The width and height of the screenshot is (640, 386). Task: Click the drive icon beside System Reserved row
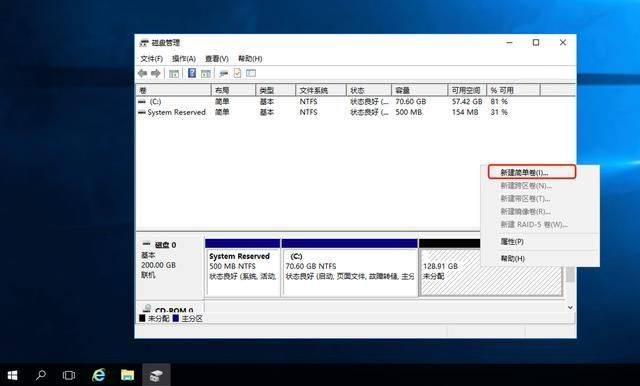142,112
